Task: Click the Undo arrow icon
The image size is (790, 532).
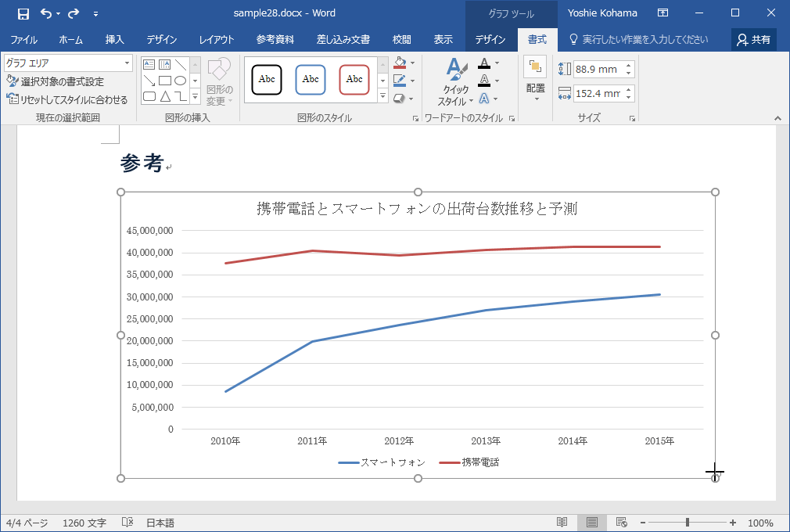Action: point(46,13)
